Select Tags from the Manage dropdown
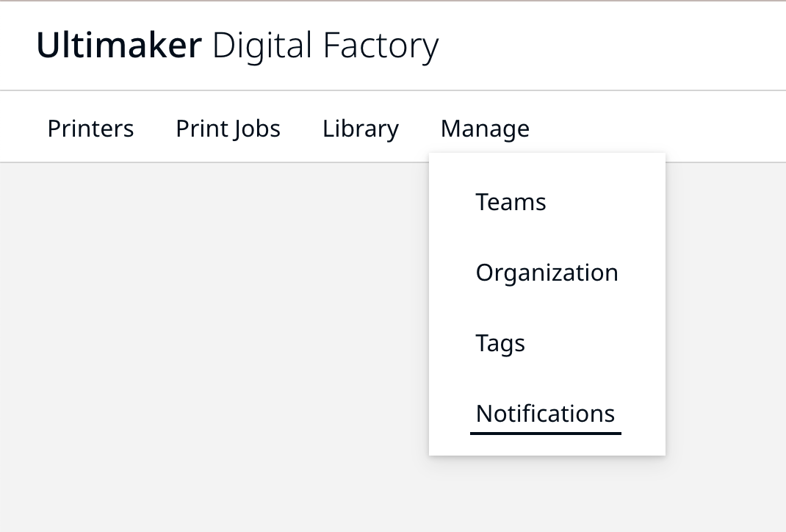Image resolution: width=786 pixels, height=532 pixels. pos(500,342)
